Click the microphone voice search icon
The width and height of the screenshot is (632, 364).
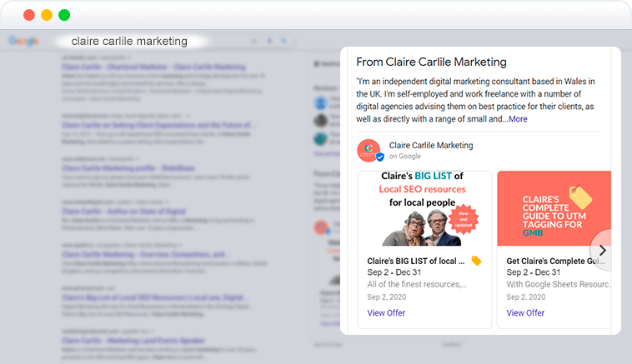(269, 41)
